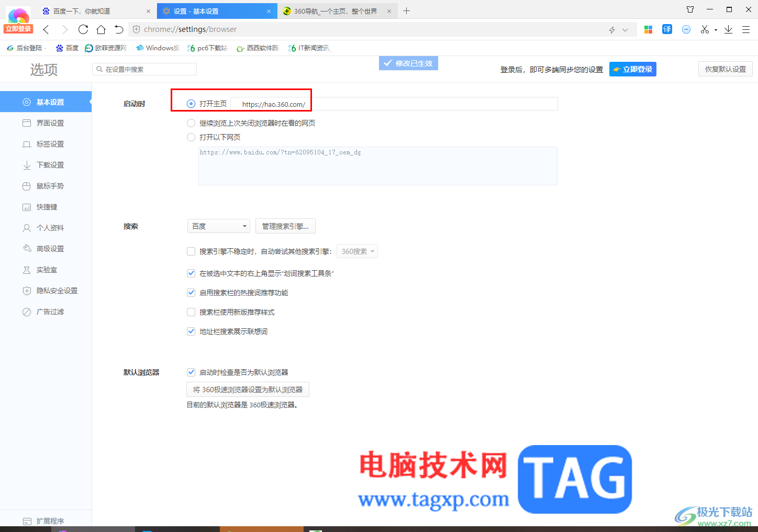Open the pc6下载站 bookmark
Viewport: 758px width, 532px height.
[x=208, y=48]
